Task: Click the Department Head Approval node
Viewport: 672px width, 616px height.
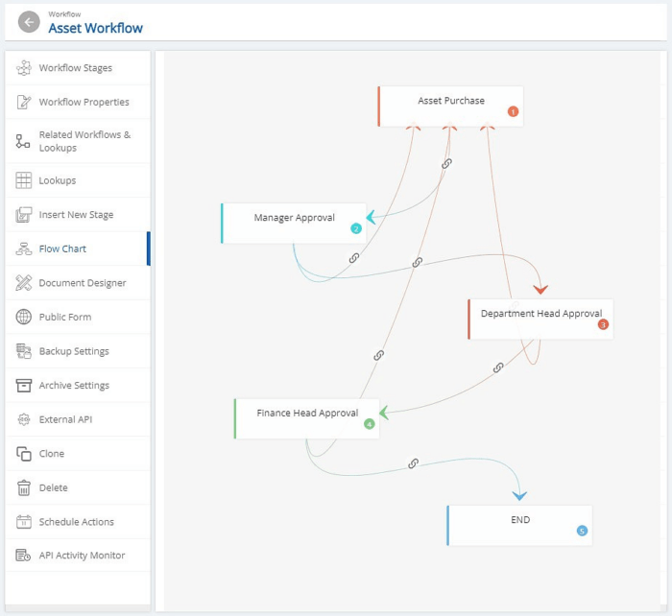Action: pos(540,315)
